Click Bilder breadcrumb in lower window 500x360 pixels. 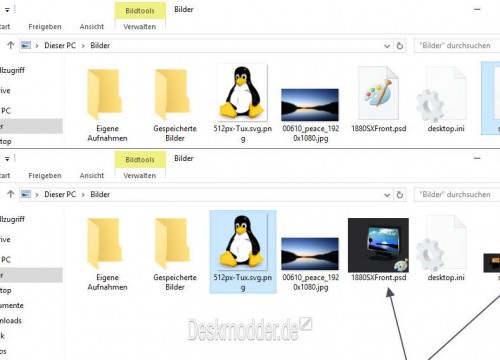(100, 194)
